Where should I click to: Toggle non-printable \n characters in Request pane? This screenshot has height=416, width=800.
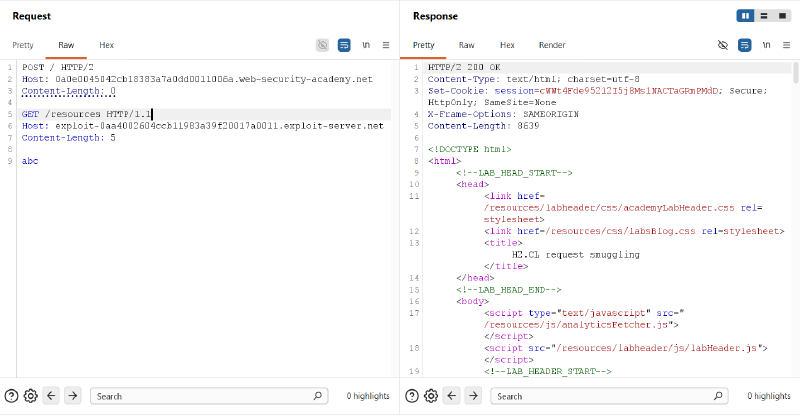click(366, 45)
